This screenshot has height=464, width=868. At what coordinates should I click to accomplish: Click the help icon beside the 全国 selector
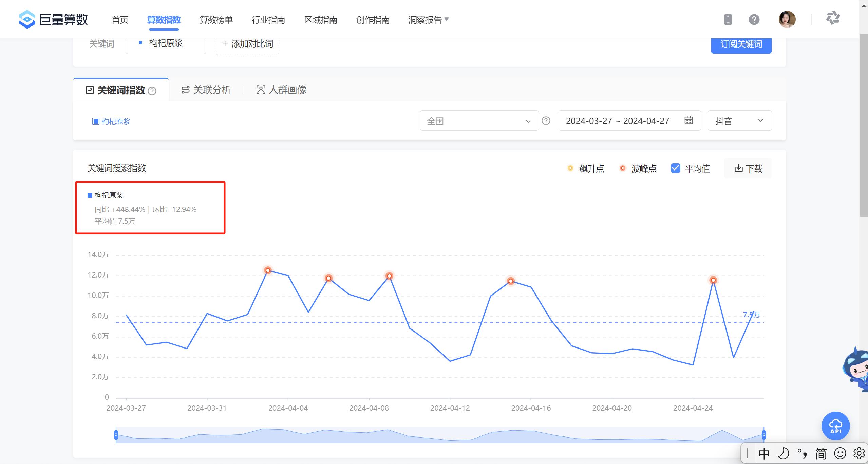546,120
